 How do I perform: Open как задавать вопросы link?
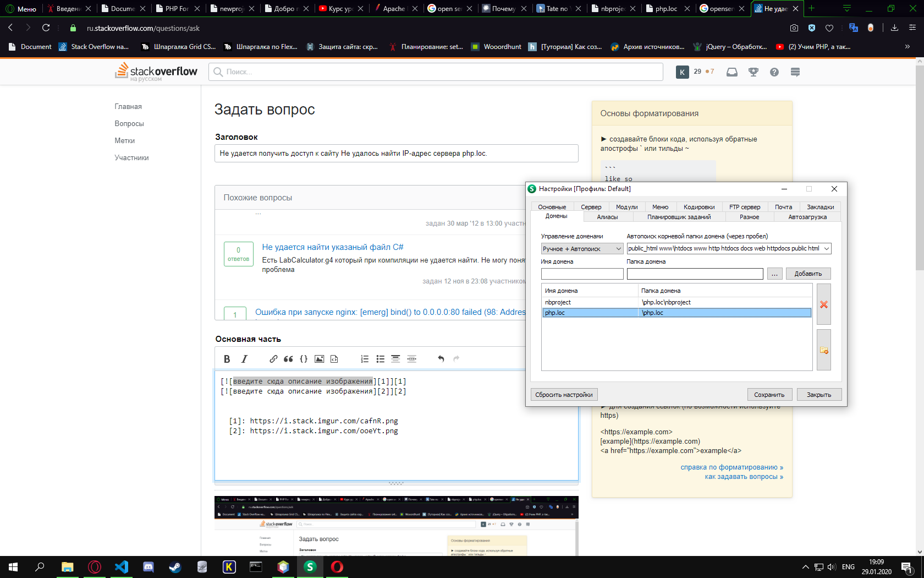tap(744, 477)
